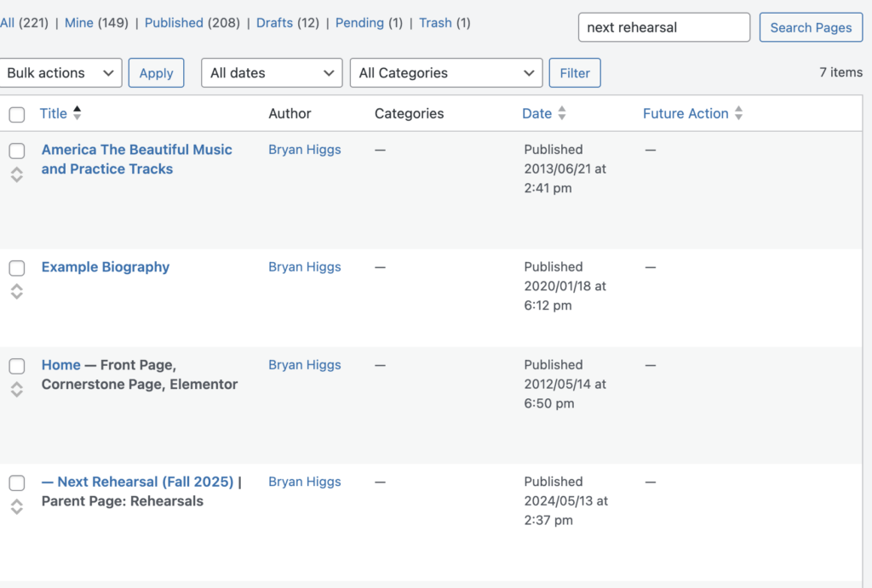Viewport: 872px width, 588px height.
Task: Check the America The Beautiful row checkbox
Action: tap(16, 151)
